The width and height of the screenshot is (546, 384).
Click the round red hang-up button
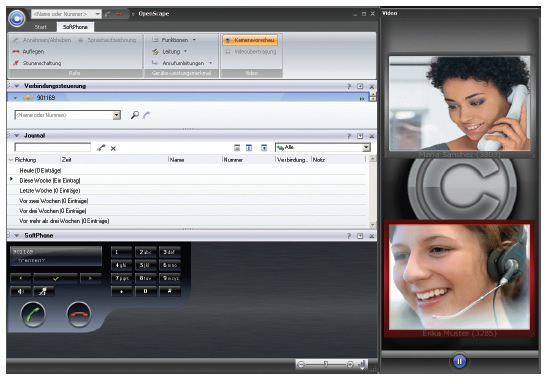pyautogui.click(x=79, y=314)
